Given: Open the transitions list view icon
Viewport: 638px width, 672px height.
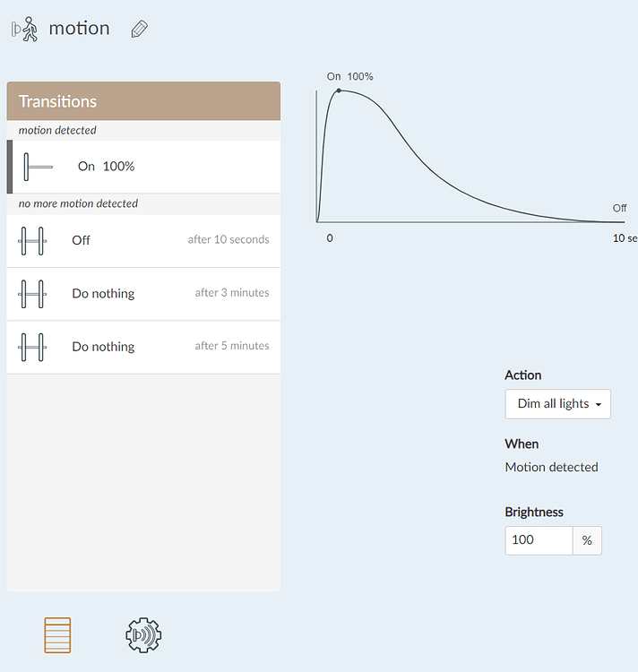Looking at the screenshot, I should coord(57,635).
